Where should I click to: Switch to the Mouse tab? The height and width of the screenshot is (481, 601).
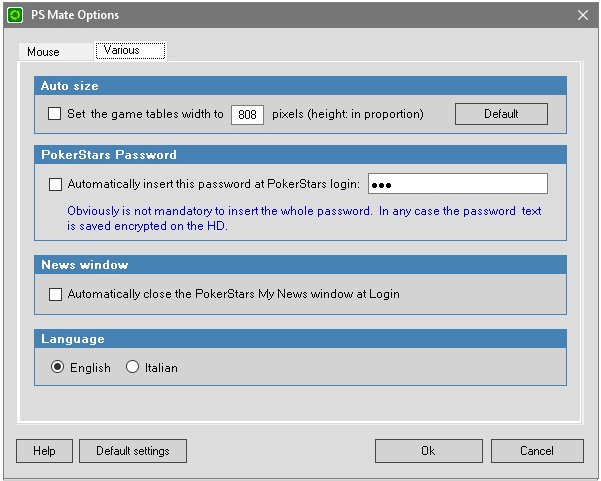tap(44, 52)
